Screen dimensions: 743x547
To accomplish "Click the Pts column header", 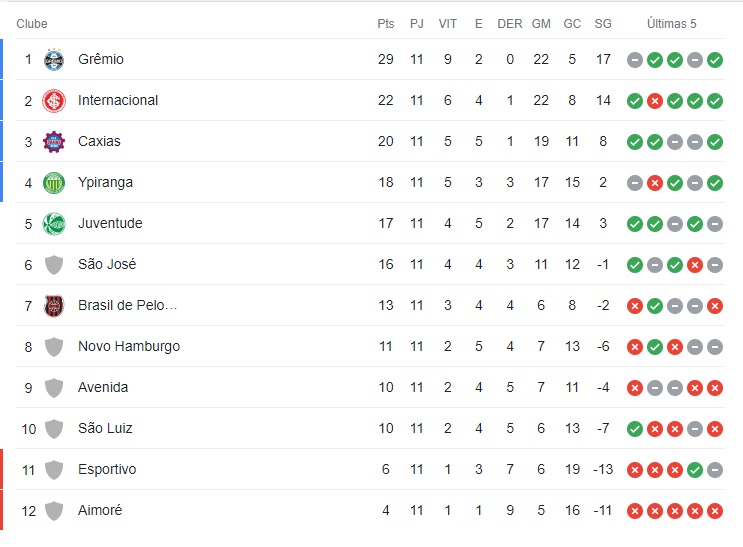I will tap(386, 24).
